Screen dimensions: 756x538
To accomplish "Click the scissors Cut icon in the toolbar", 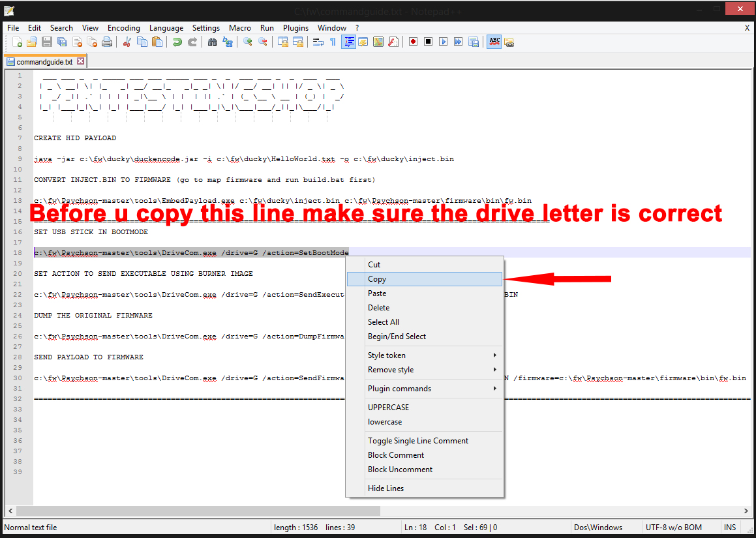I will (x=127, y=42).
